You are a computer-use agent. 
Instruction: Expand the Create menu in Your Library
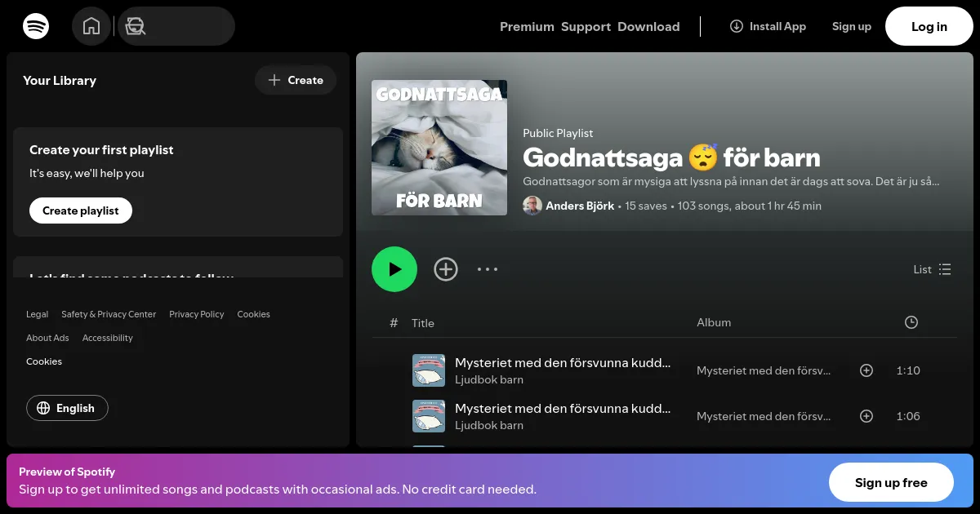tap(296, 80)
